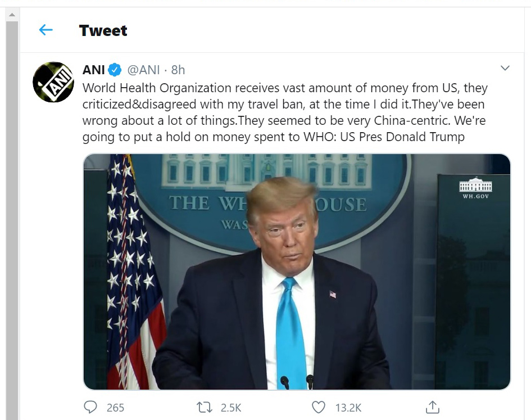Click the 13.2K likes count
Screen dimensions: 531x420
pyautogui.click(x=348, y=408)
